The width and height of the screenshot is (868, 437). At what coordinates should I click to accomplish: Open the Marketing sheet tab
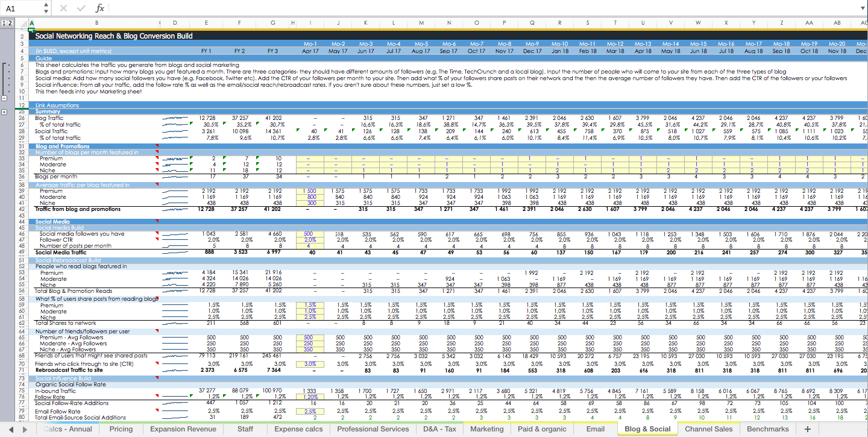(486, 429)
